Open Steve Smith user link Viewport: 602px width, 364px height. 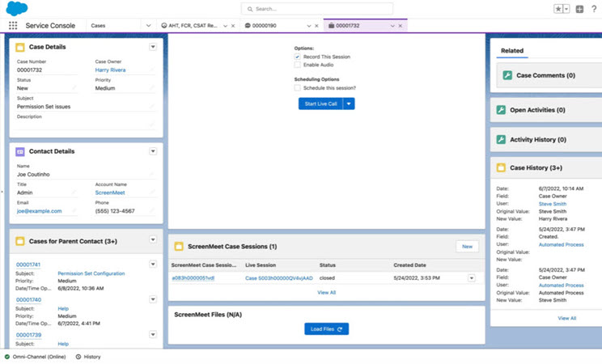(x=553, y=204)
